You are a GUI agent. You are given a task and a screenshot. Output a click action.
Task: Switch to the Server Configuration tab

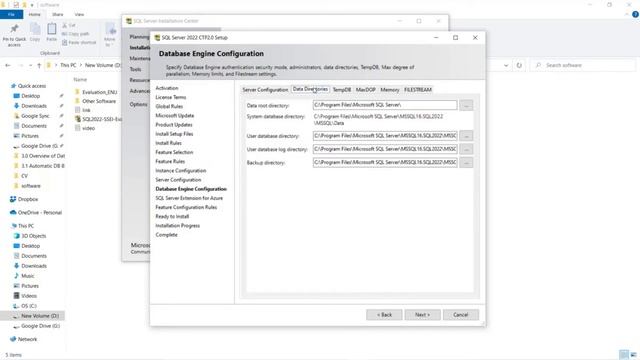265,90
